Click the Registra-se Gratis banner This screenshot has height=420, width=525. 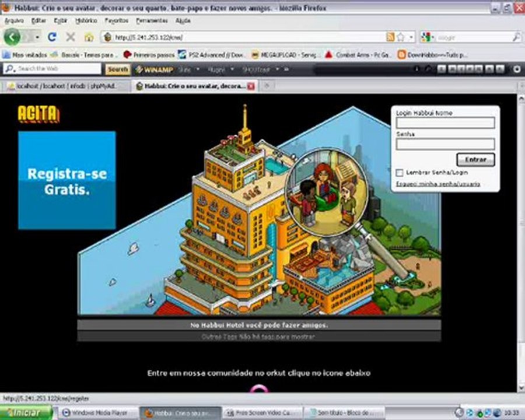(67, 180)
